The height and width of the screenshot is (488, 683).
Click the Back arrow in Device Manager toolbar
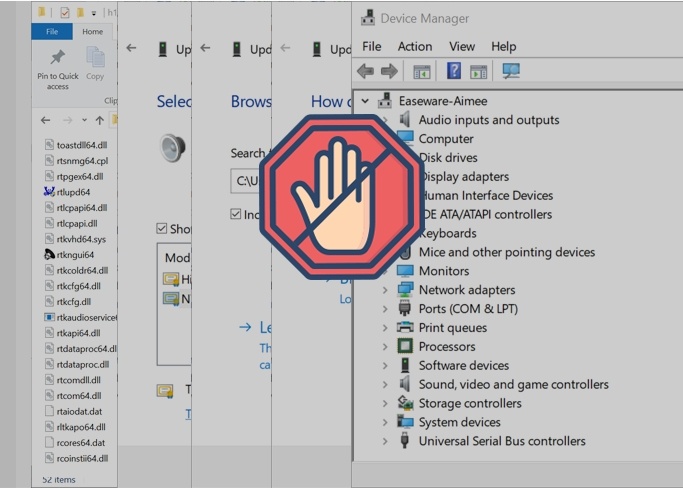pos(365,72)
